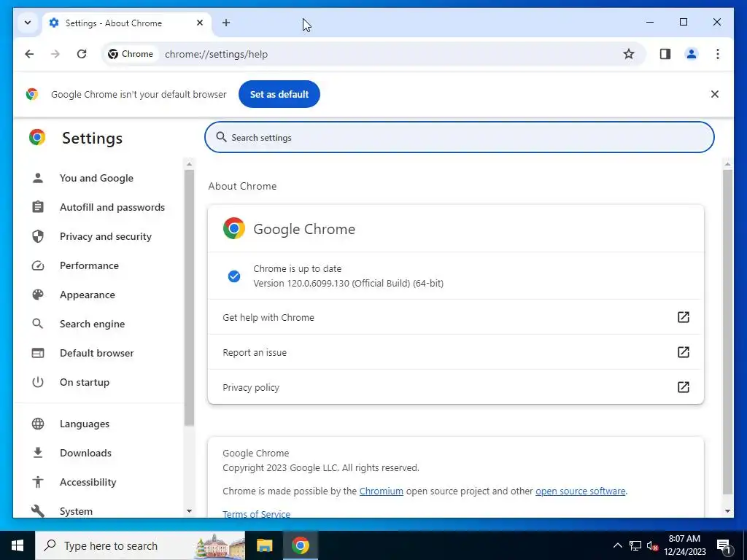747x560 pixels.
Task: Dismiss the default browser notification bar
Action: click(714, 94)
